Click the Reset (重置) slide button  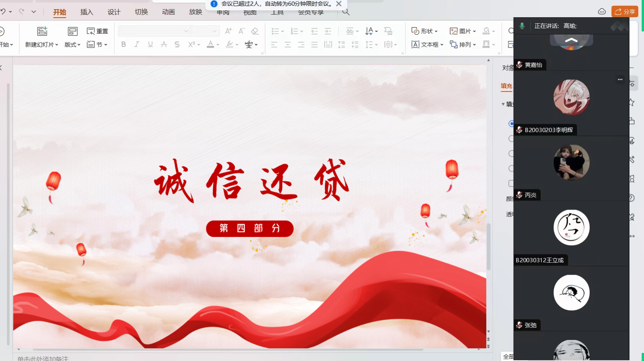click(97, 31)
